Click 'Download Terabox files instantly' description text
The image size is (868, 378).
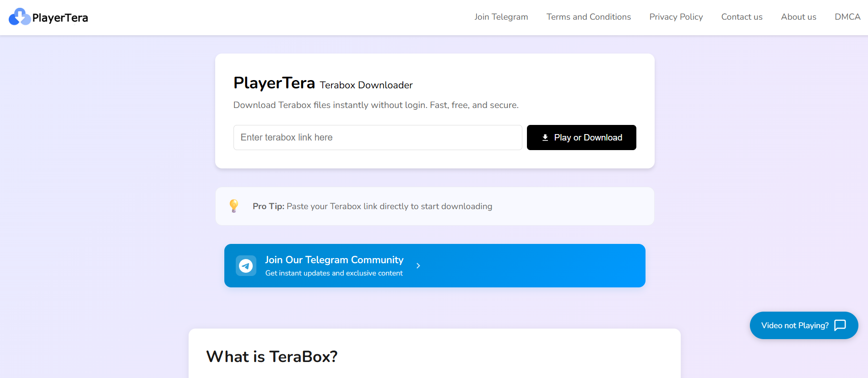coord(376,105)
